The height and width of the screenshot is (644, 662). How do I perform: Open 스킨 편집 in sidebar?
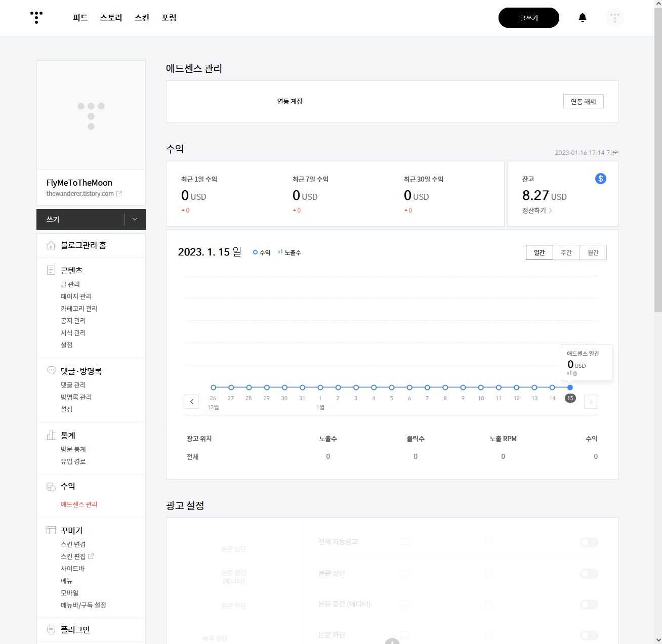coord(73,556)
